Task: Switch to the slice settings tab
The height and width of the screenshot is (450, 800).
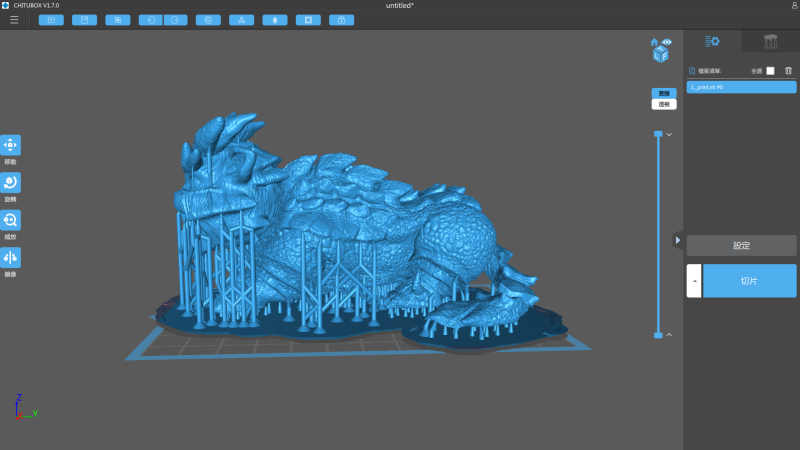Action: tap(712, 41)
